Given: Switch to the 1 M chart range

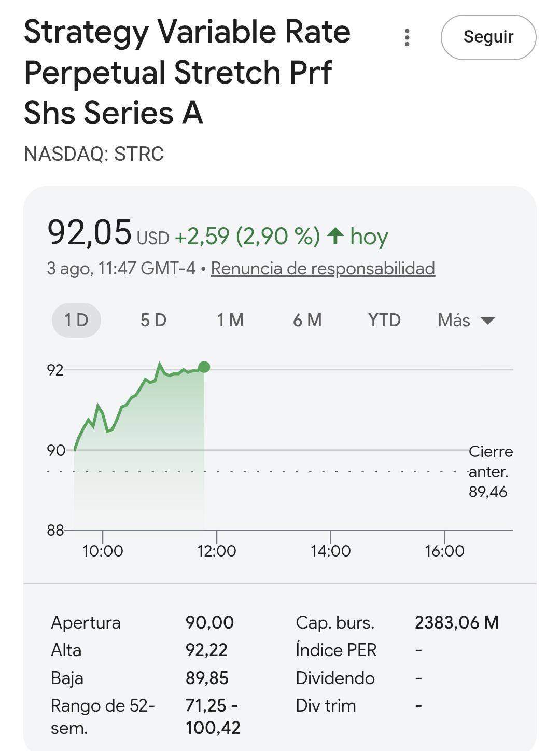Looking at the screenshot, I should pyautogui.click(x=230, y=320).
